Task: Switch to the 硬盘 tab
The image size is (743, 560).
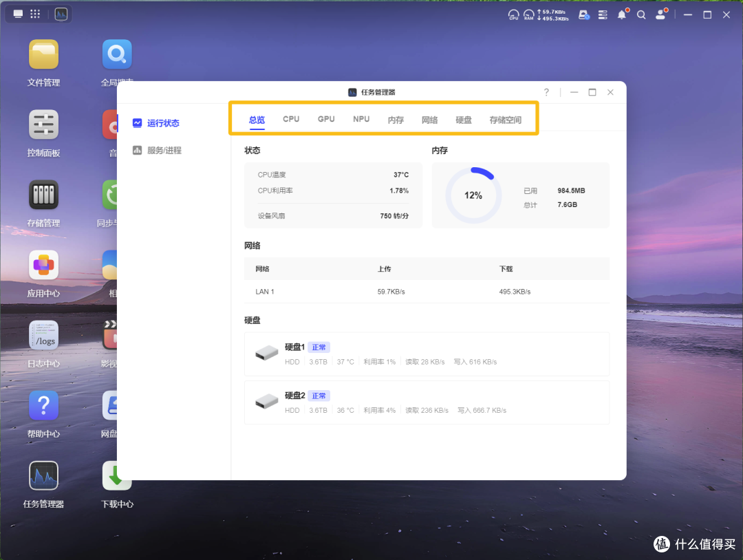Action: [464, 120]
